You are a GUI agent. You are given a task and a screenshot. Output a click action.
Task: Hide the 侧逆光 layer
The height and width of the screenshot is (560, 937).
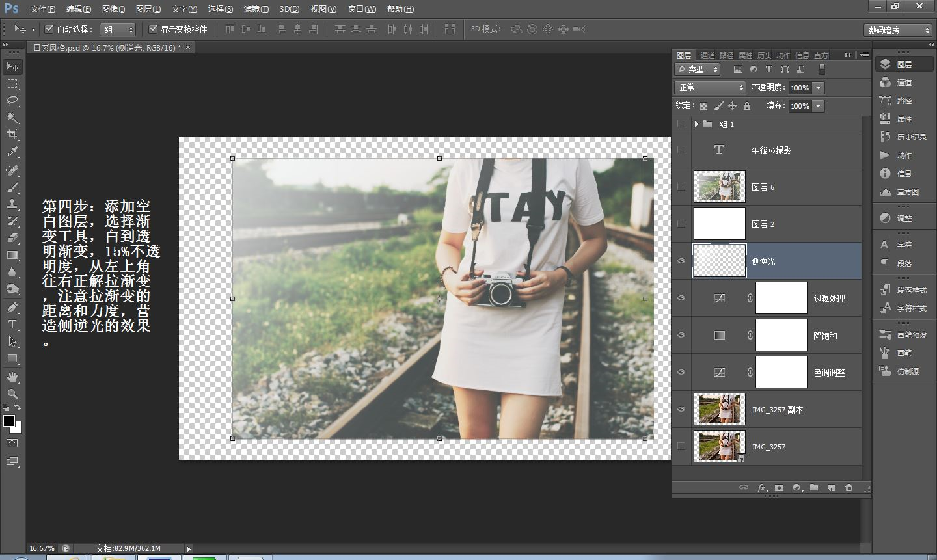coord(681,261)
